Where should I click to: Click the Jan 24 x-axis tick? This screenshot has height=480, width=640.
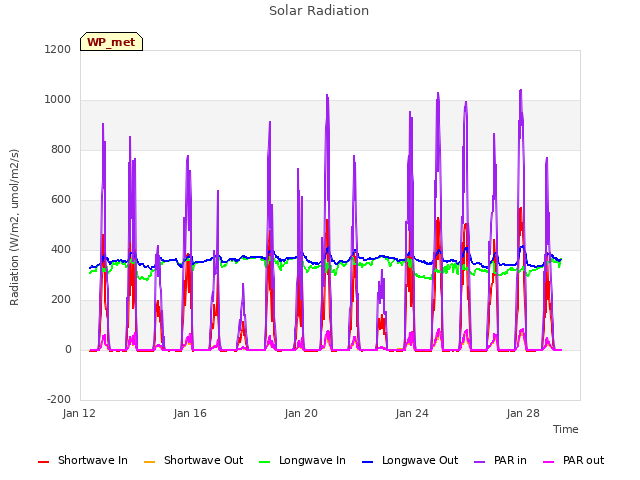412,413
